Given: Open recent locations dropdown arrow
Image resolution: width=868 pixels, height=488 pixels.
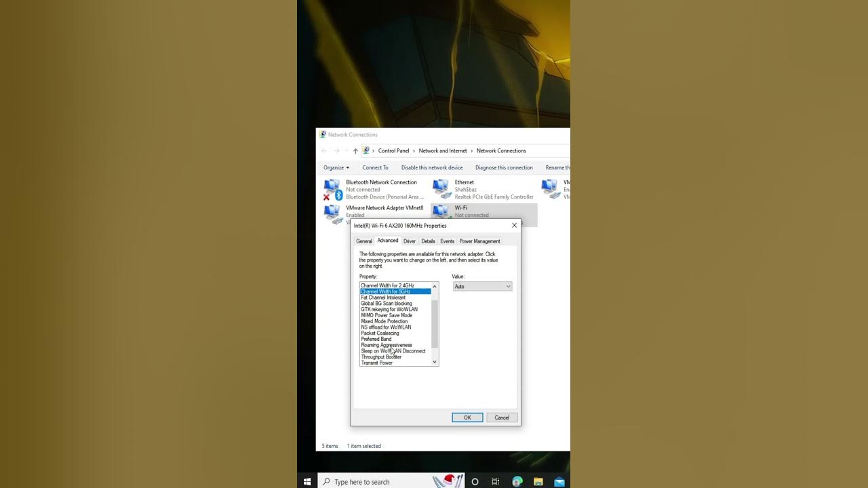Looking at the screenshot, I should [x=347, y=150].
